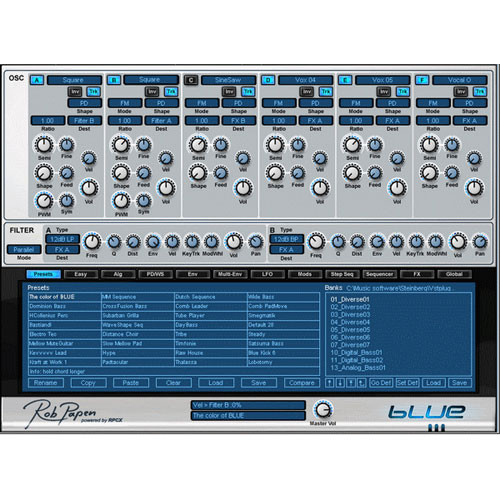Toggle oscillator E on/off button
Screen dimensions: 500x500
[x=345, y=80]
